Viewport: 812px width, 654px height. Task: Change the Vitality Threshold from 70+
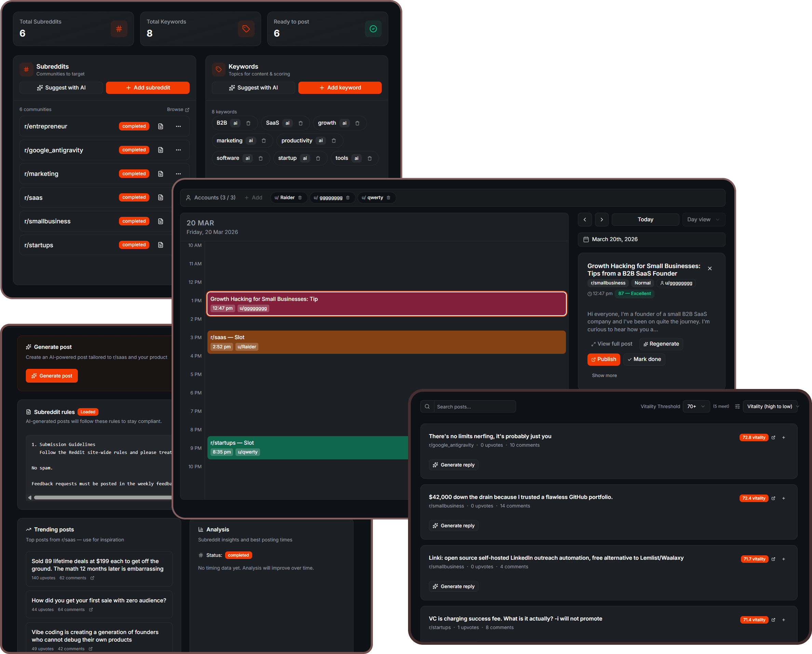pyautogui.click(x=696, y=406)
